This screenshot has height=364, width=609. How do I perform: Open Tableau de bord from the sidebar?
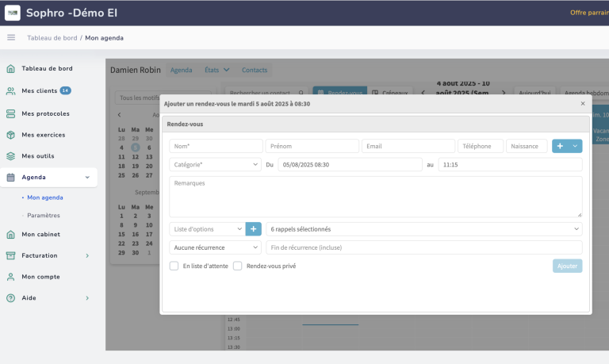[x=47, y=69]
